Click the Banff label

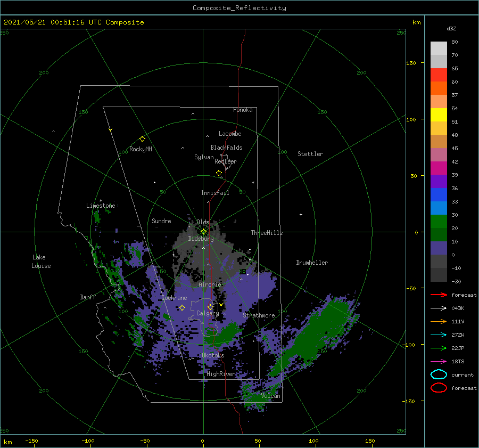pyautogui.click(x=88, y=297)
